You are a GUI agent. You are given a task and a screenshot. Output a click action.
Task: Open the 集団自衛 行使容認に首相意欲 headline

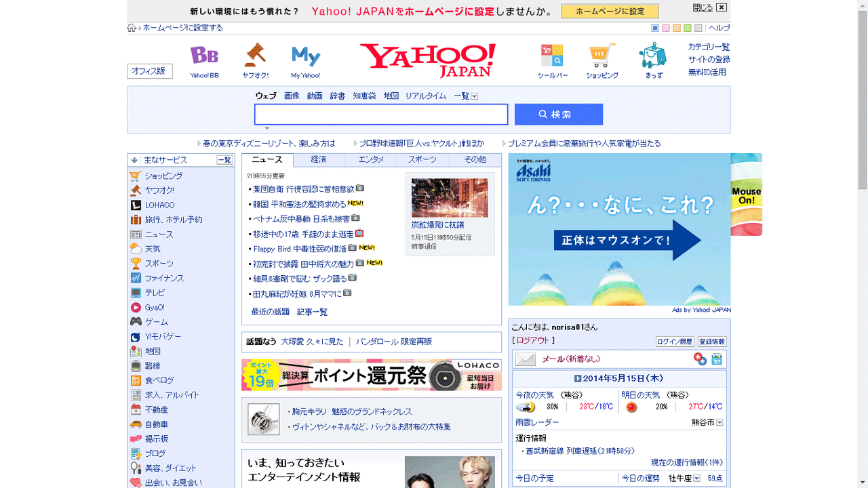303,189
